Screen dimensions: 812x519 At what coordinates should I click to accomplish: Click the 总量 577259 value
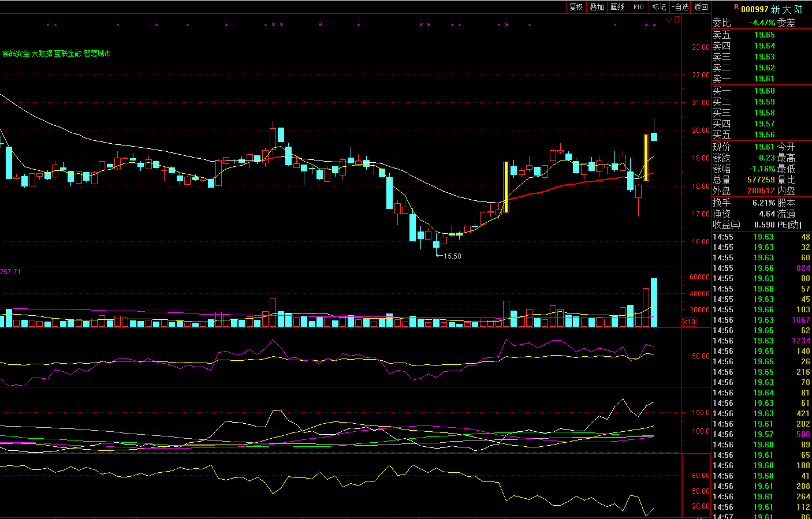[761, 180]
